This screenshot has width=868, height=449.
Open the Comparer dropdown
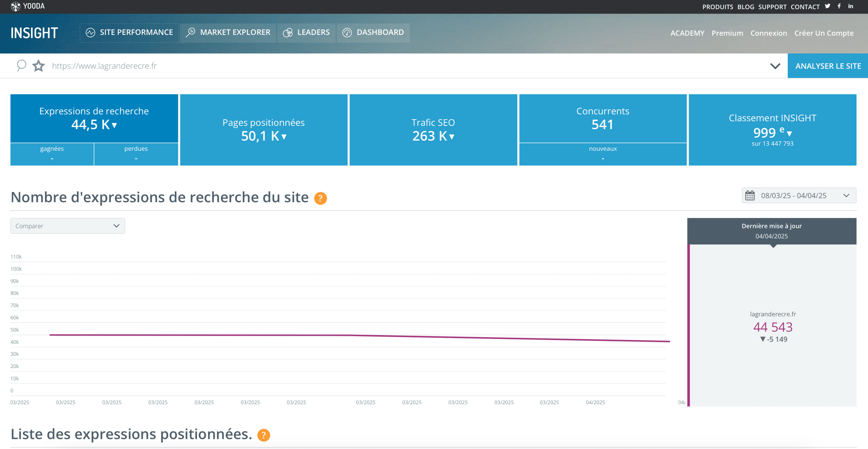click(67, 226)
